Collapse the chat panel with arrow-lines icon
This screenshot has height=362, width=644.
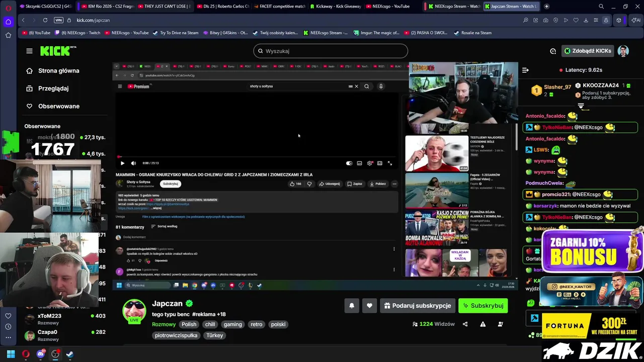click(x=525, y=70)
